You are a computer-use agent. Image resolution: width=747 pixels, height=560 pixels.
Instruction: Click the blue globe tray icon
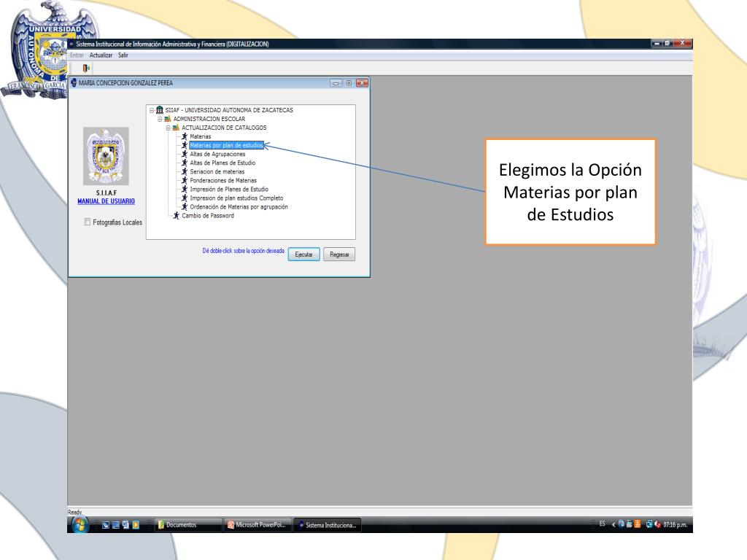click(622, 524)
